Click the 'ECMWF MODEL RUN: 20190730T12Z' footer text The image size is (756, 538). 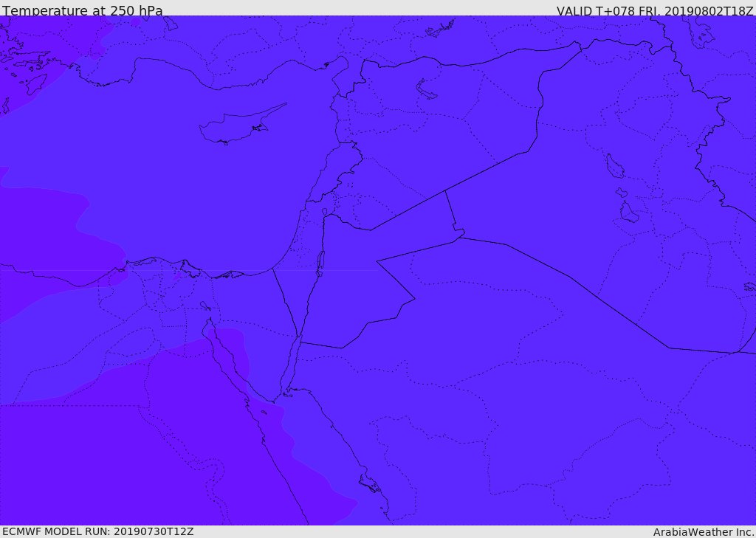(98, 532)
